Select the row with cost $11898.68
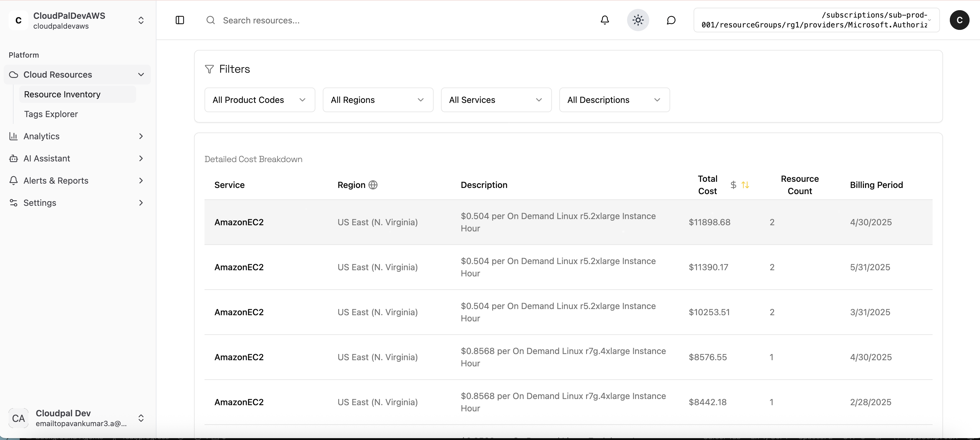This screenshot has height=440, width=980. point(568,222)
